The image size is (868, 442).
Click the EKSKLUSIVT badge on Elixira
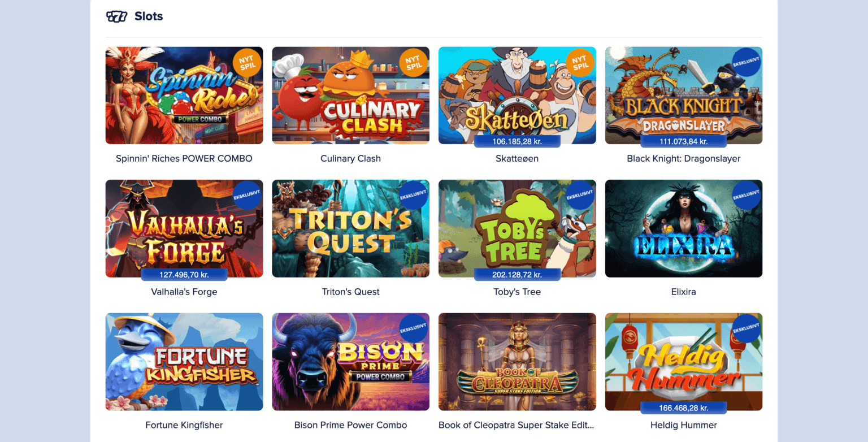tap(747, 196)
